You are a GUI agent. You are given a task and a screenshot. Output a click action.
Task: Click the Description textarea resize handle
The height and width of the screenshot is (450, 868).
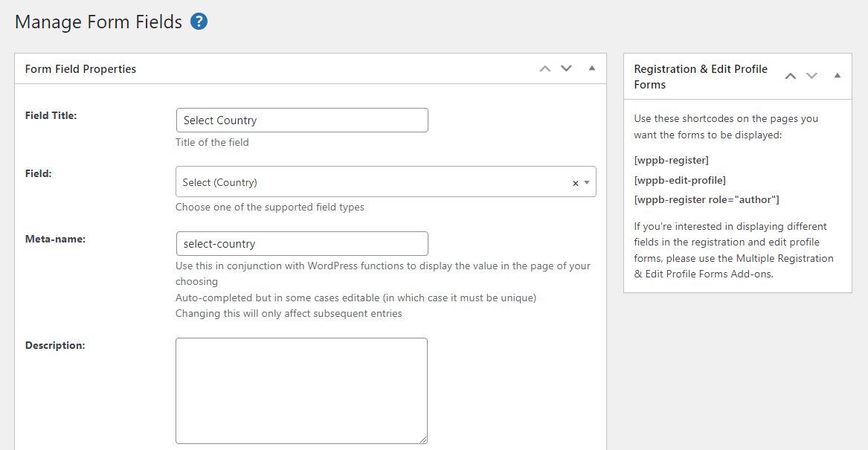[x=423, y=440]
